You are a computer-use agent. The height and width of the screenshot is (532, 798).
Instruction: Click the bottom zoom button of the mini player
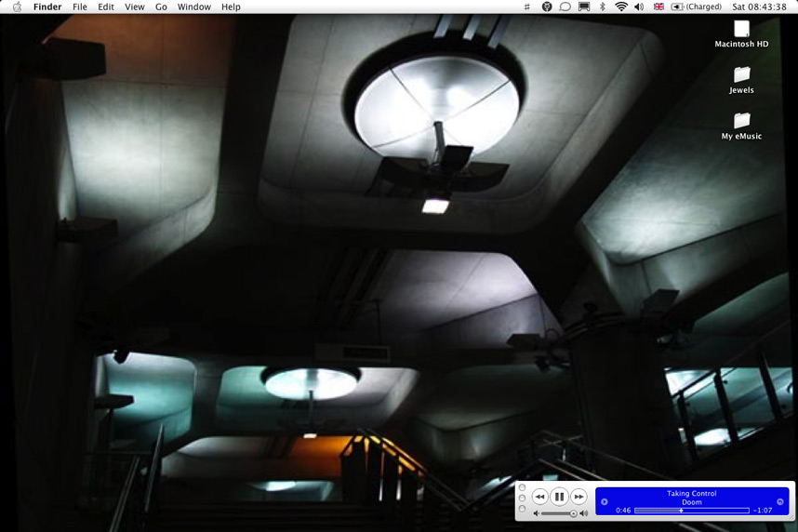522,509
